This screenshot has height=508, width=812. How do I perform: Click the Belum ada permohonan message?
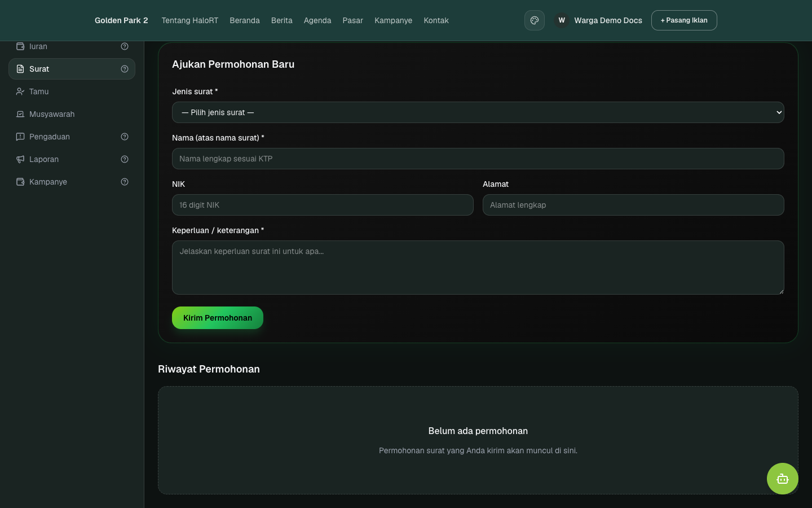point(478,431)
